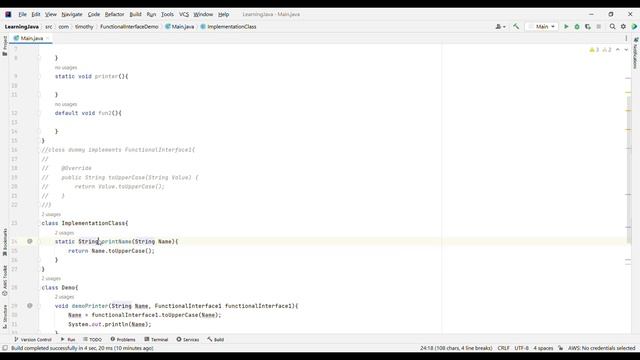This screenshot has height=360, width=640.
Task: Open the Tools menu
Action: coord(167,14)
